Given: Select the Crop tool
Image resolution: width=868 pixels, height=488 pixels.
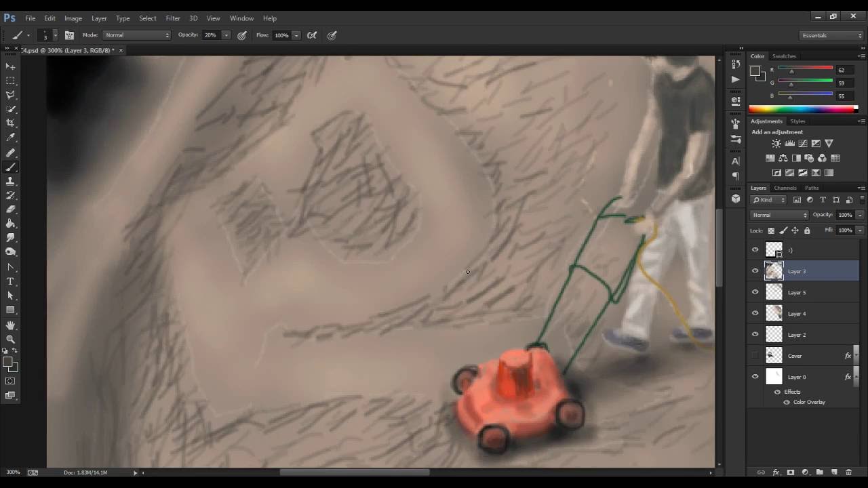Looking at the screenshot, I should click(x=11, y=123).
